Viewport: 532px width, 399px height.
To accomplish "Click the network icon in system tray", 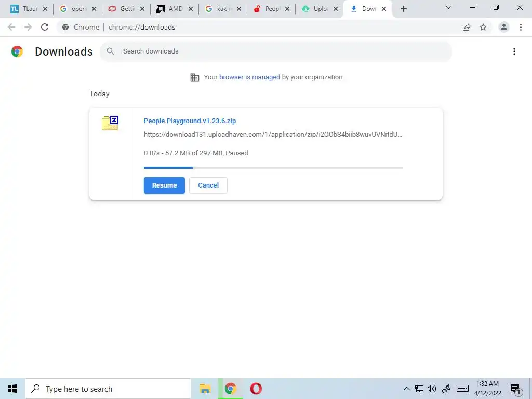I will click(419, 389).
